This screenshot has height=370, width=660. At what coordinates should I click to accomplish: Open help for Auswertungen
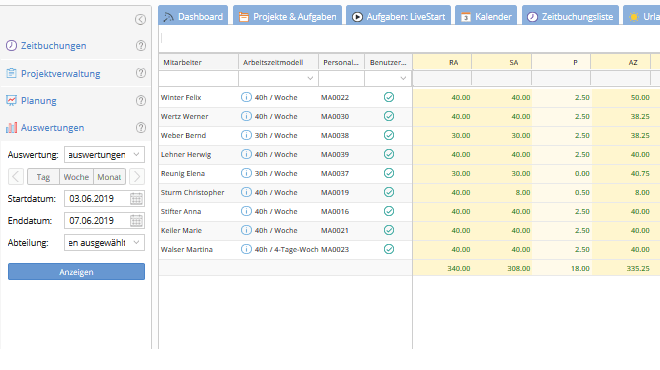click(141, 128)
